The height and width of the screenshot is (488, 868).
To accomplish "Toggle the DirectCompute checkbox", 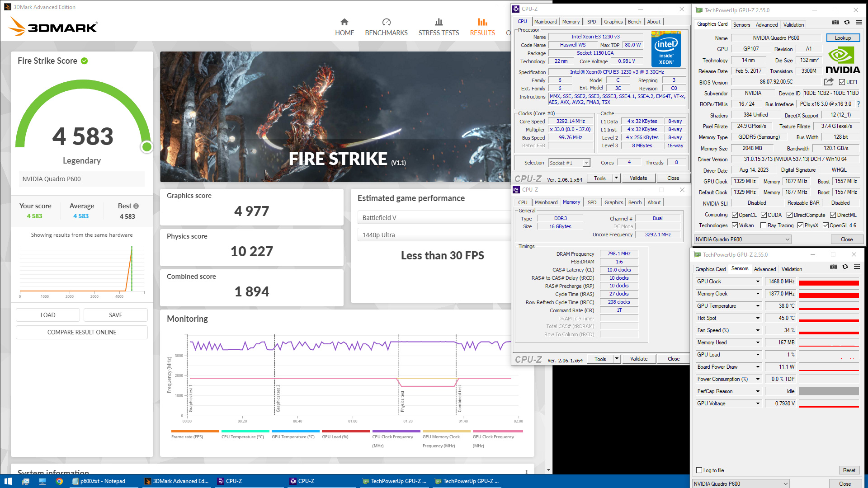I will (789, 215).
